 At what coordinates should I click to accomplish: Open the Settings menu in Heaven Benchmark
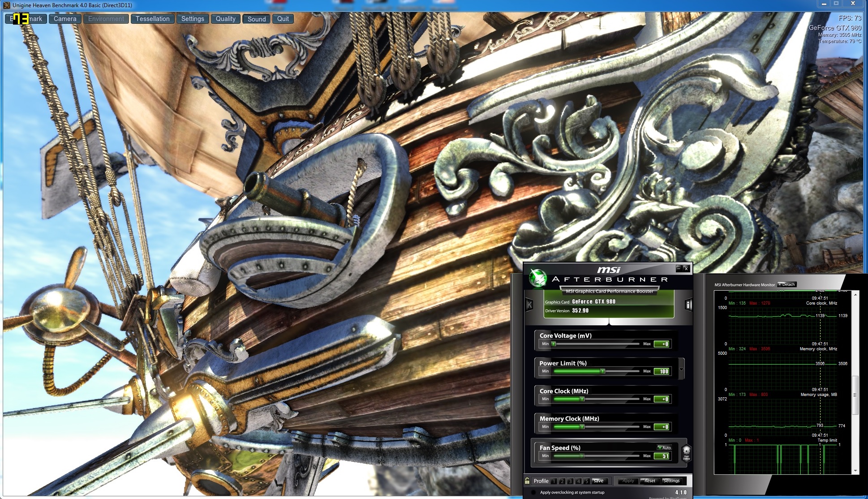point(193,19)
